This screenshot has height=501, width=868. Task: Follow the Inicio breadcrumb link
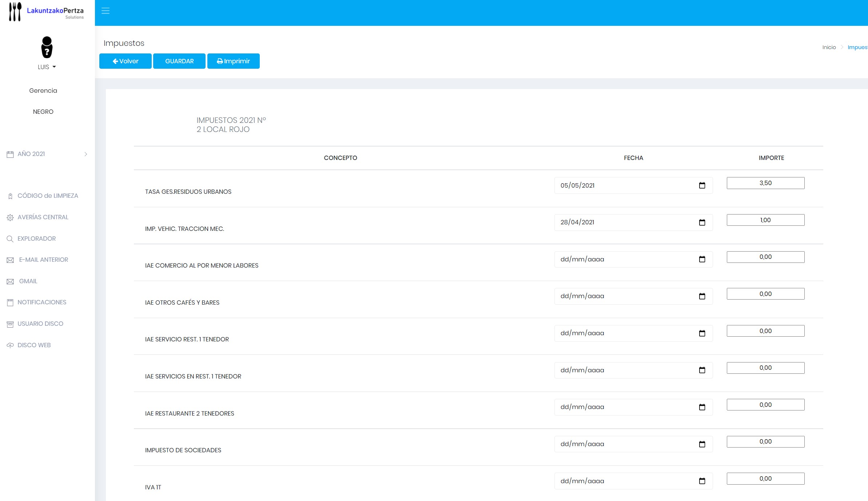(x=829, y=47)
